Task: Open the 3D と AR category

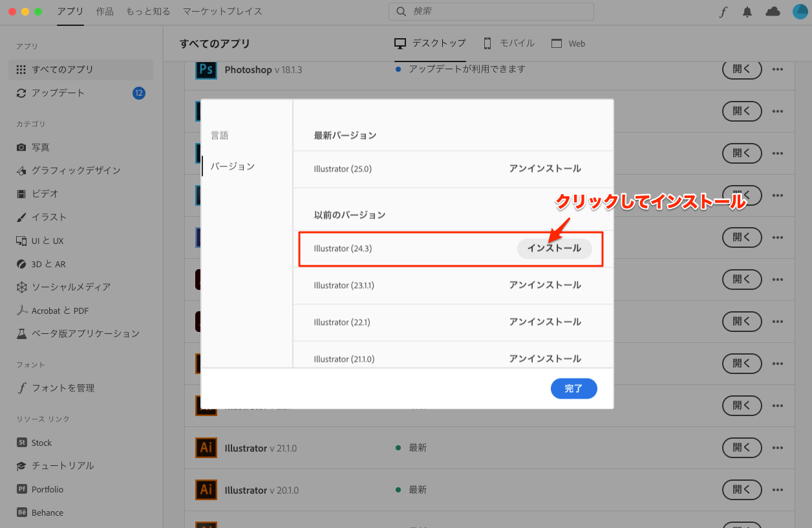Action: click(x=50, y=263)
